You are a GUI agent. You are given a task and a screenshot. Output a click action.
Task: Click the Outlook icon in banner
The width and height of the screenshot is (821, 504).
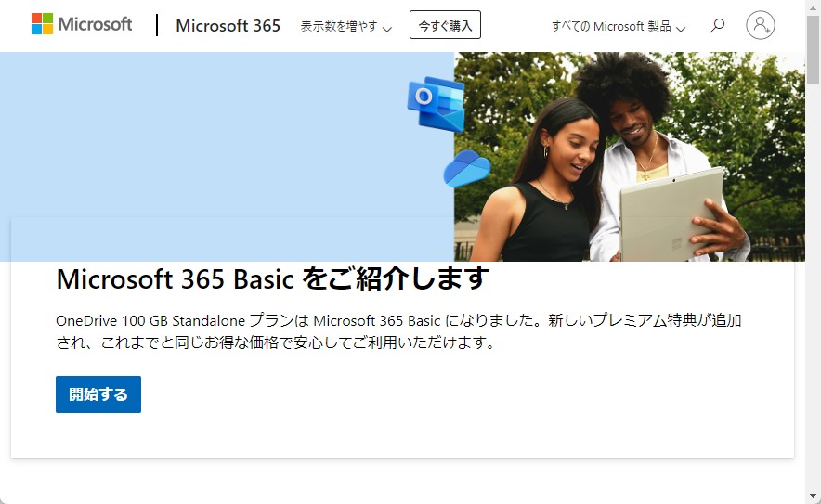(437, 104)
